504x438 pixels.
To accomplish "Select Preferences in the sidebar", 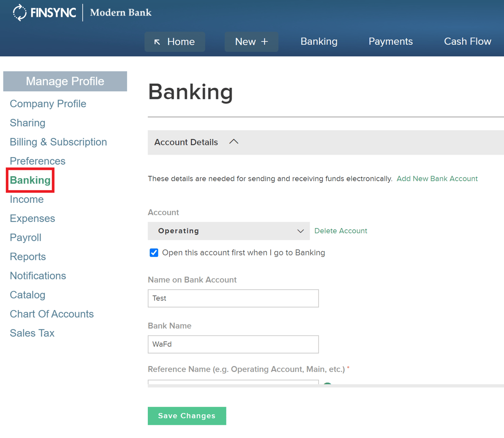I will pos(37,161).
